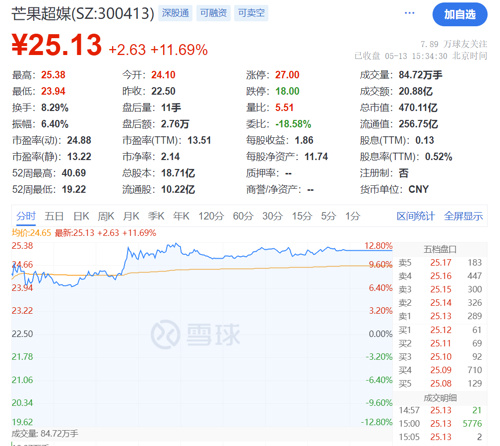Switch to the 120分 chart tab
The width and height of the screenshot is (500, 446).
pyautogui.click(x=211, y=216)
